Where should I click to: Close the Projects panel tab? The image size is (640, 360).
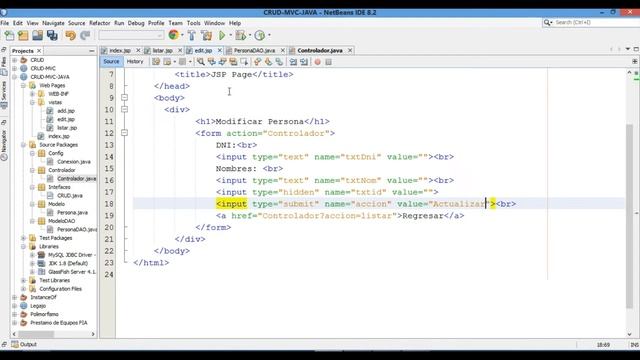(x=39, y=51)
